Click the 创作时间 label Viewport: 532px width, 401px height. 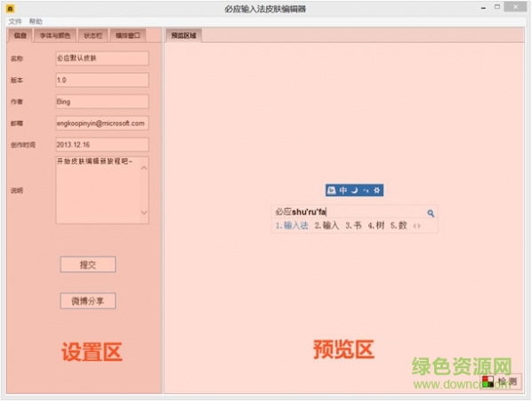pos(23,145)
